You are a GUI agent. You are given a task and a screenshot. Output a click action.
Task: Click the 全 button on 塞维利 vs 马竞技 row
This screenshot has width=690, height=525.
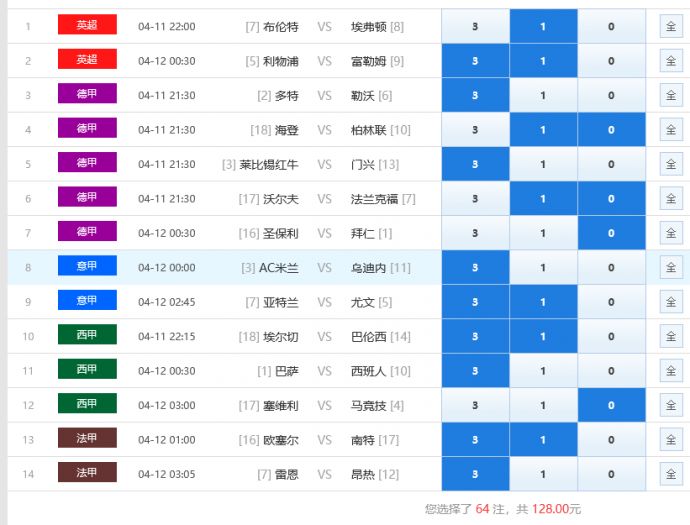[670, 405]
